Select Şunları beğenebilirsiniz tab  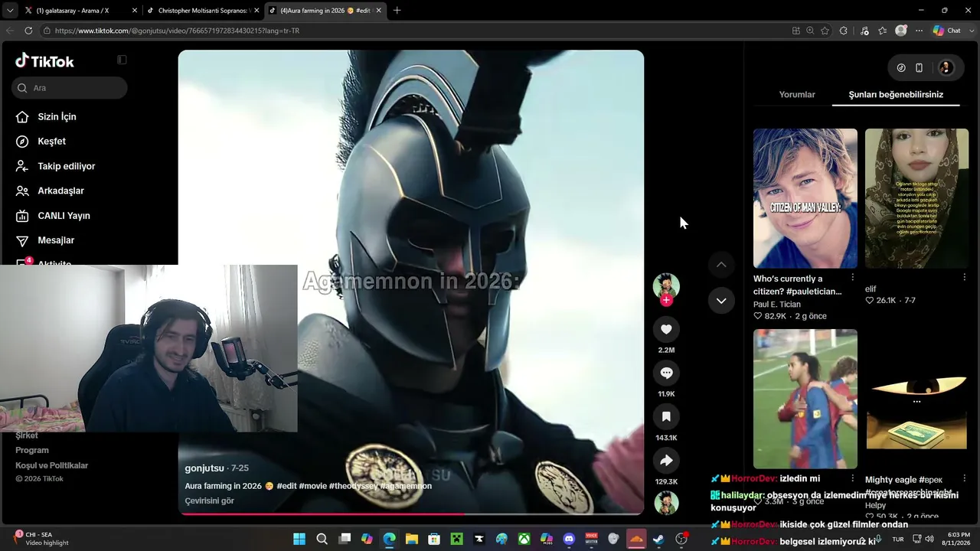tap(896, 95)
